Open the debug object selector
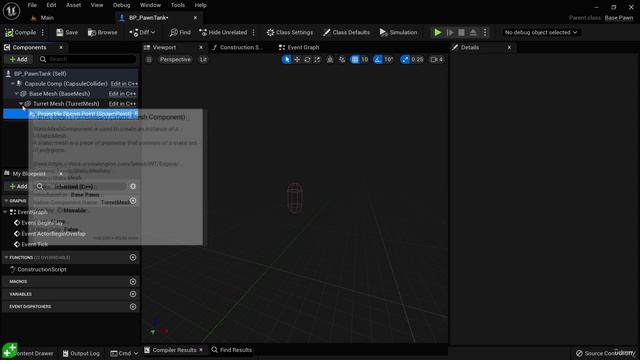The height and width of the screenshot is (360, 640). click(541, 32)
